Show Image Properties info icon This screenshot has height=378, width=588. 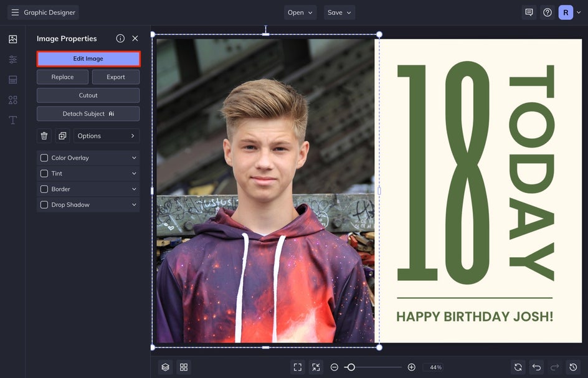pos(120,38)
